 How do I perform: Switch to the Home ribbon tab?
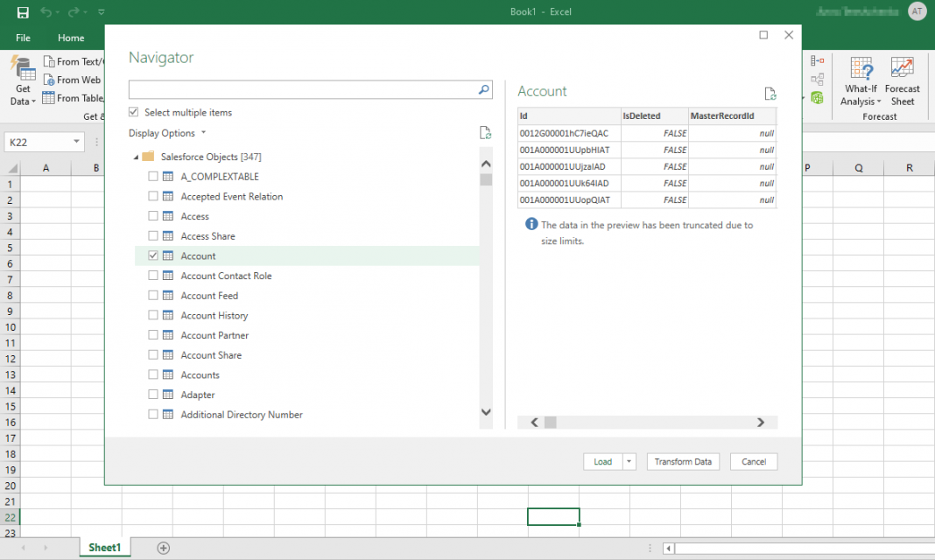[70, 38]
